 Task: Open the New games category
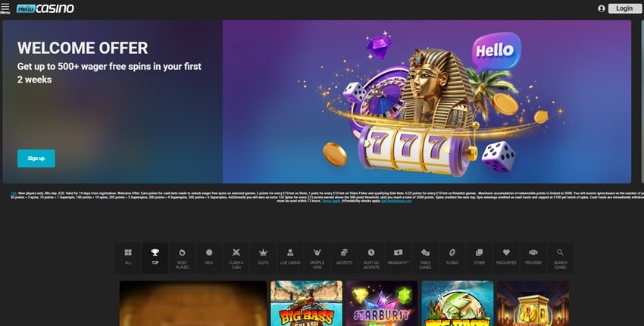(209, 258)
